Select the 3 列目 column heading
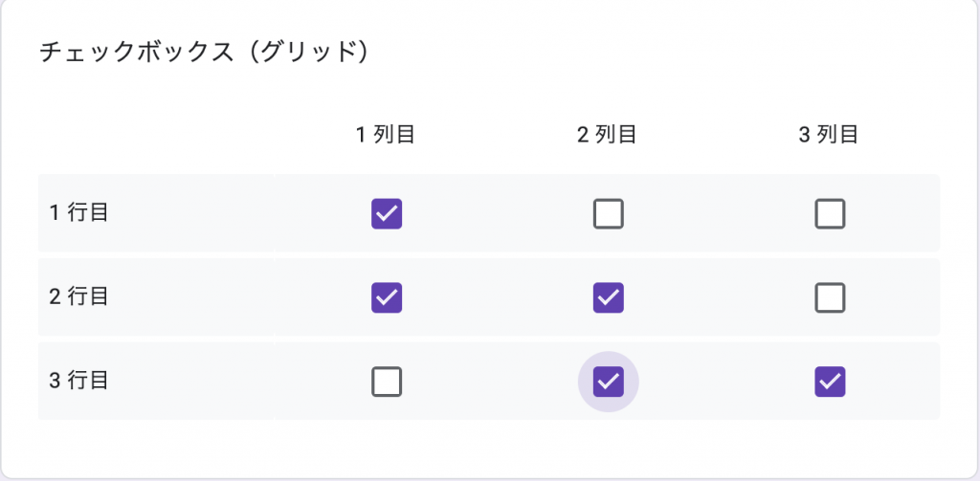This screenshot has height=481, width=980. (829, 135)
